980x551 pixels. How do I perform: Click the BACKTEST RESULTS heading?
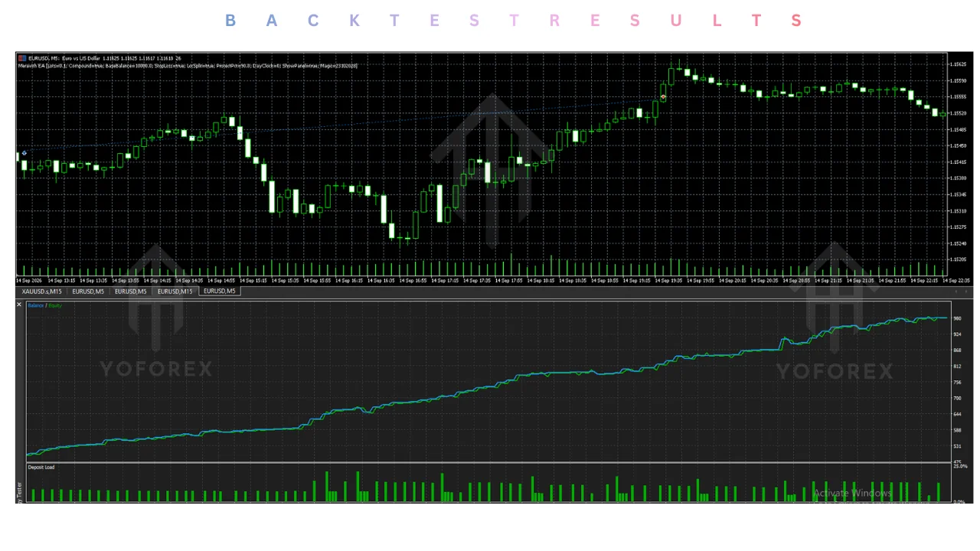pos(513,21)
